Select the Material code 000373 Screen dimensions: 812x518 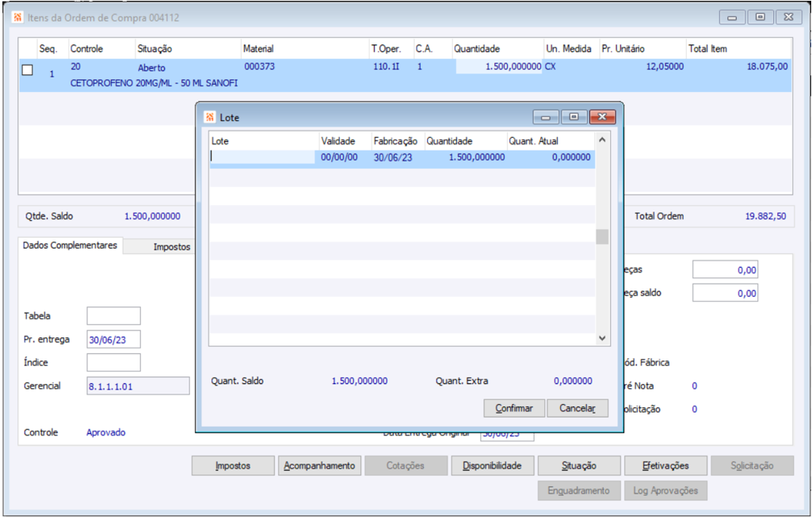[x=260, y=67]
